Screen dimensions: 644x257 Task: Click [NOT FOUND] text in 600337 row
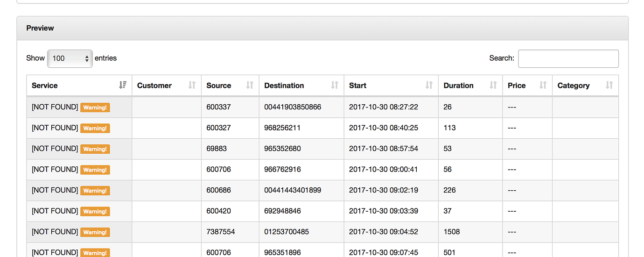click(55, 107)
